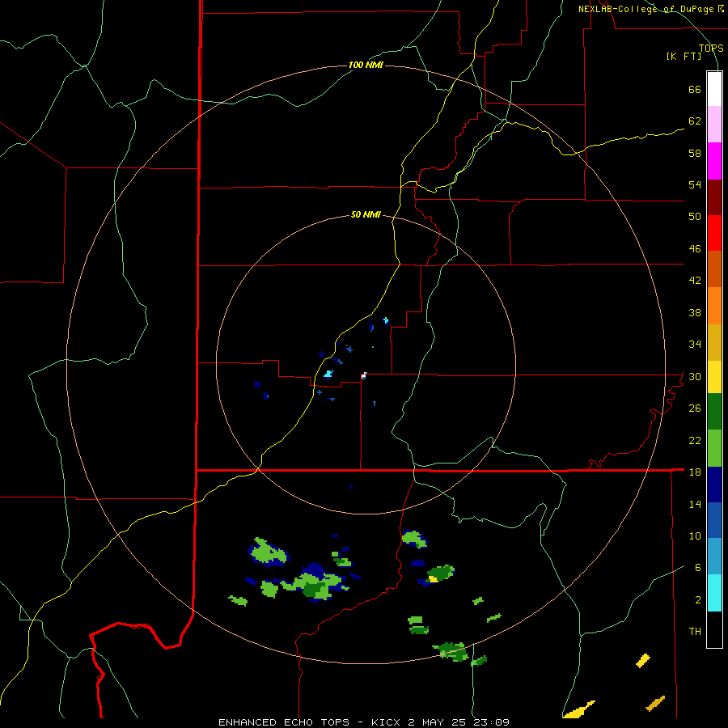Select the [K FT] units label
Screen dimensions: 728x728
click(684, 56)
